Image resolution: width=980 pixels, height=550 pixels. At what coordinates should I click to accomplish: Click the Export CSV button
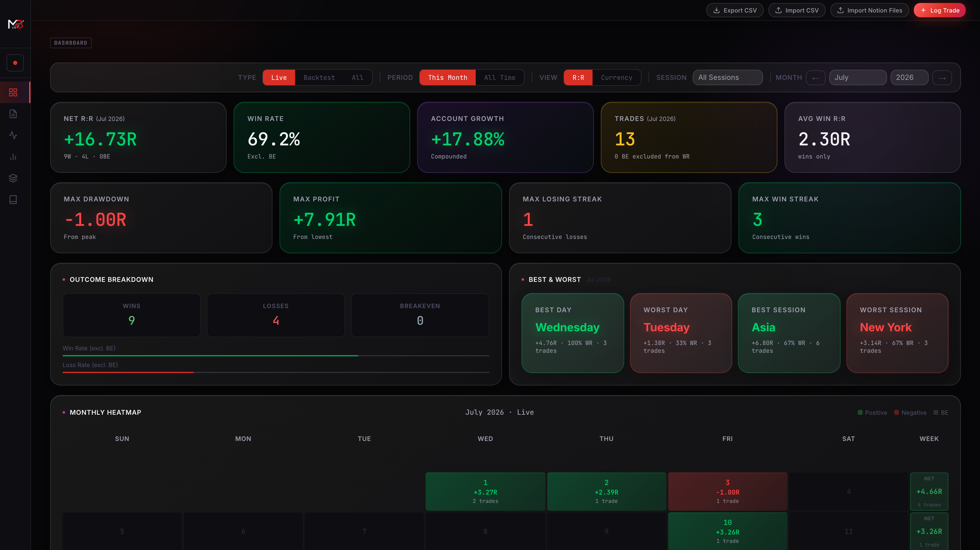click(x=735, y=10)
